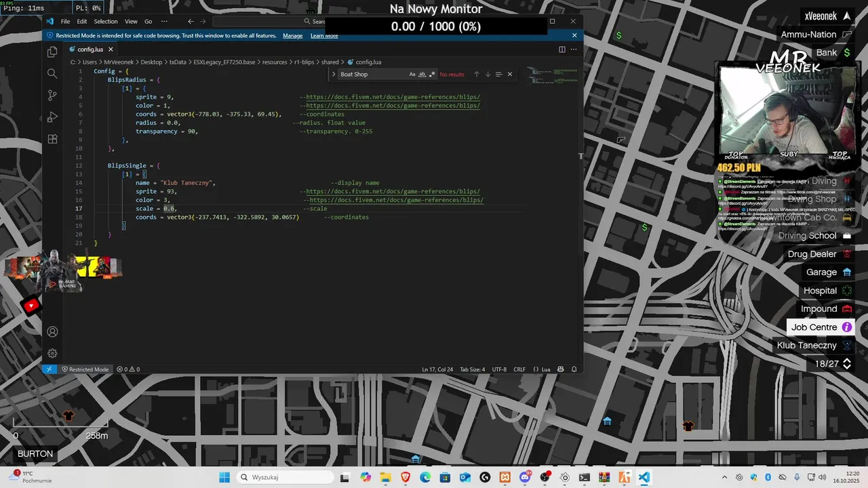Open the Selection menu
Viewport: 868px width, 488px height.
click(106, 21)
